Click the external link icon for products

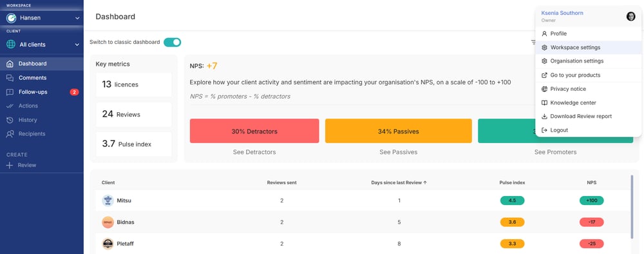(545, 75)
